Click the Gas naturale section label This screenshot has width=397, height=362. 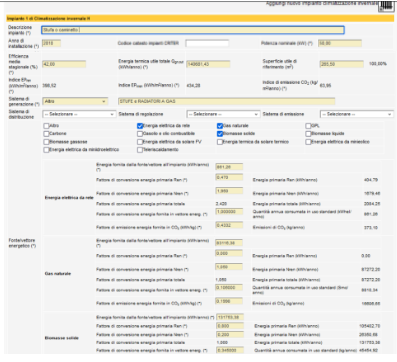[x=58, y=274]
